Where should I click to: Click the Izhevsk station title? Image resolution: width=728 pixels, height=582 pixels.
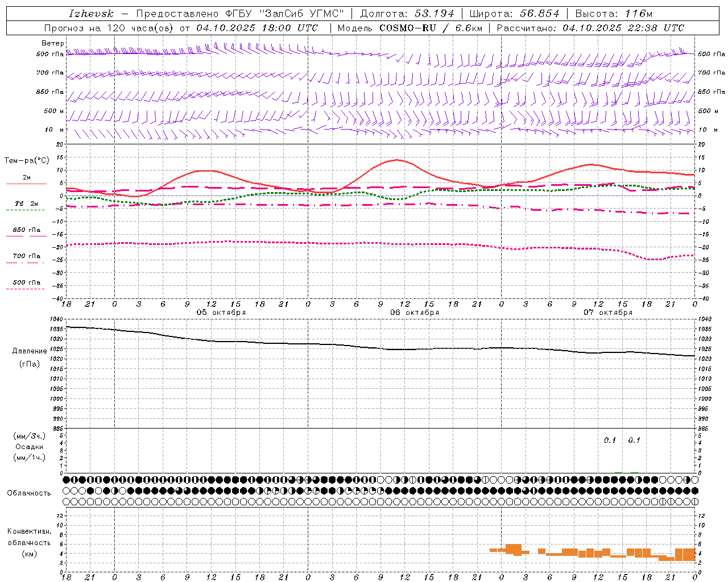[x=91, y=14]
